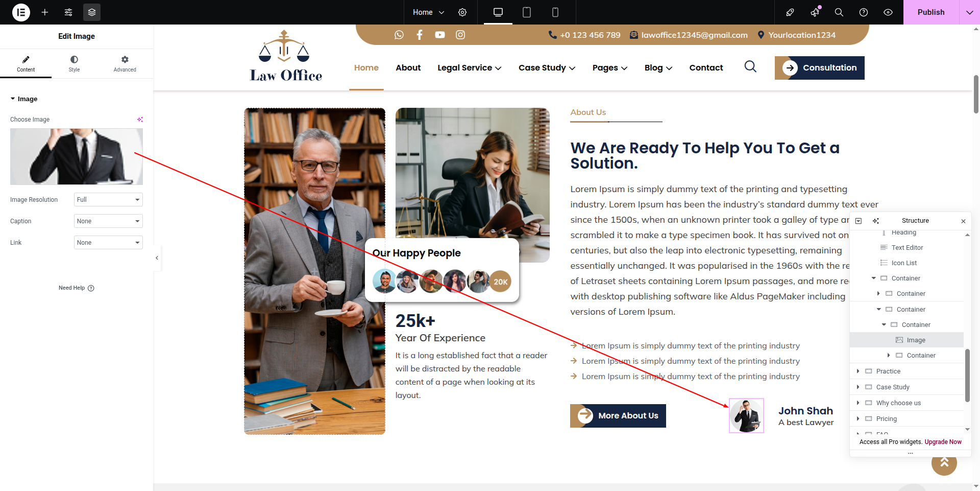Click the Consultation button
Viewport: 980px width, 491px height.
(819, 68)
